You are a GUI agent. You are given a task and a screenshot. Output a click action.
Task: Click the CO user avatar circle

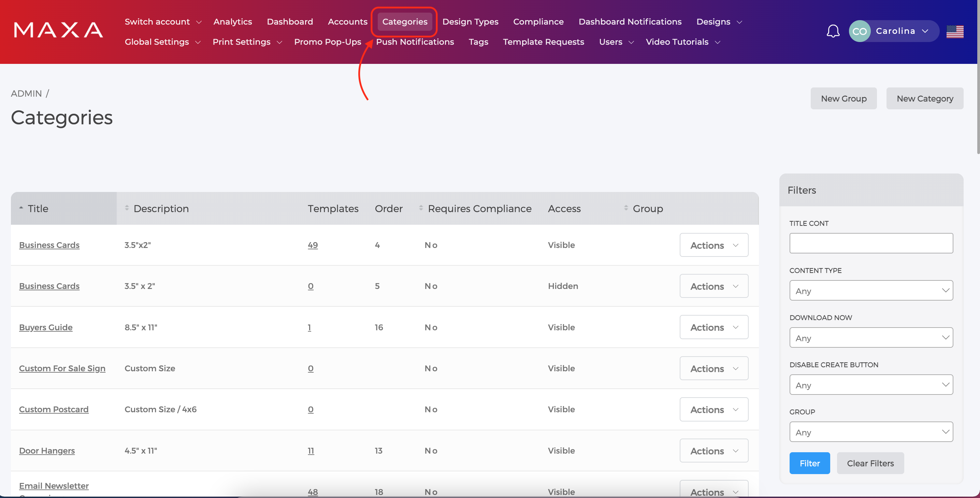[x=860, y=31]
